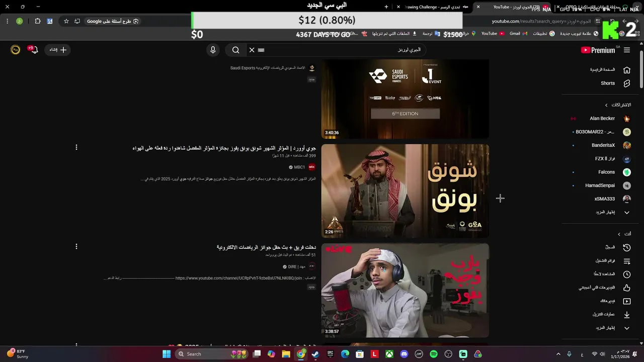Viewport: 644px width, 362px height.
Task: Open the browser extensions puzzle icon
Action: coord(38,21)
